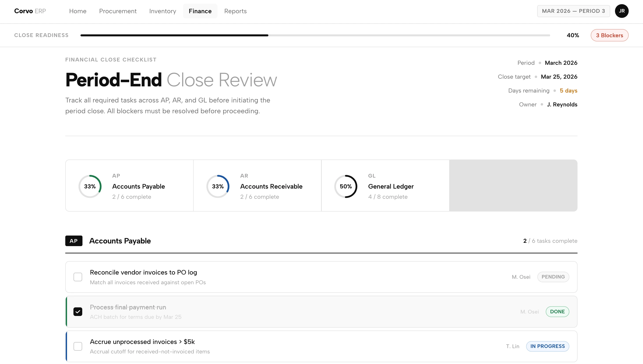Uncheck Process final payment run task
643x364 pixels.
point(78,312)
